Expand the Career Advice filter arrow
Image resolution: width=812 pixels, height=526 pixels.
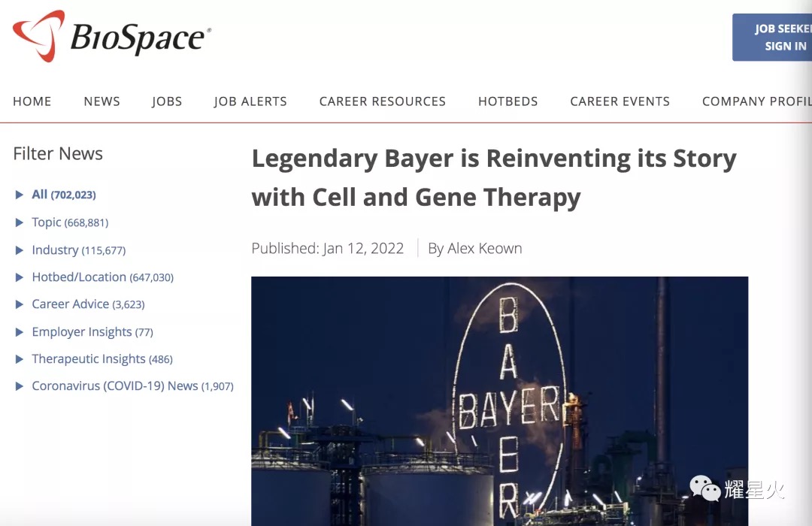[20, 304]
